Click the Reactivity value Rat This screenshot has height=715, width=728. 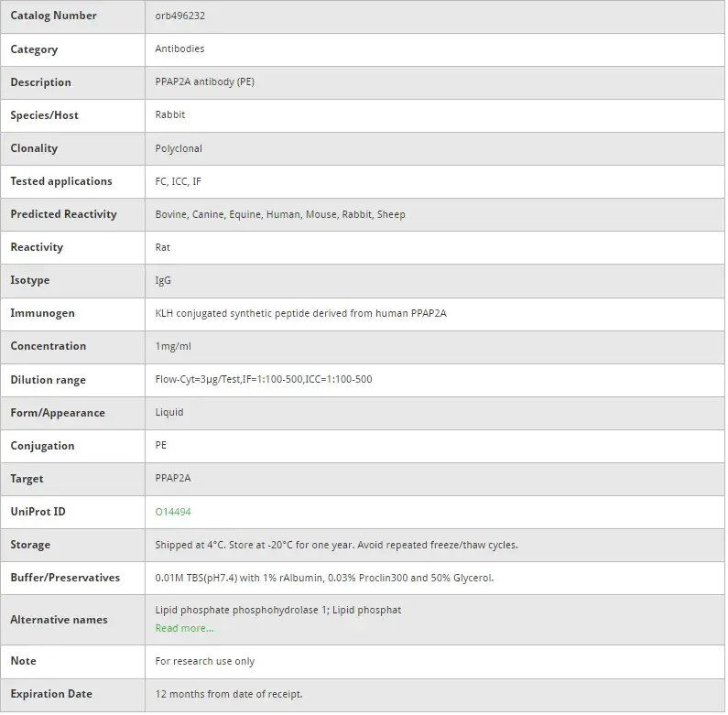(163, 247)
